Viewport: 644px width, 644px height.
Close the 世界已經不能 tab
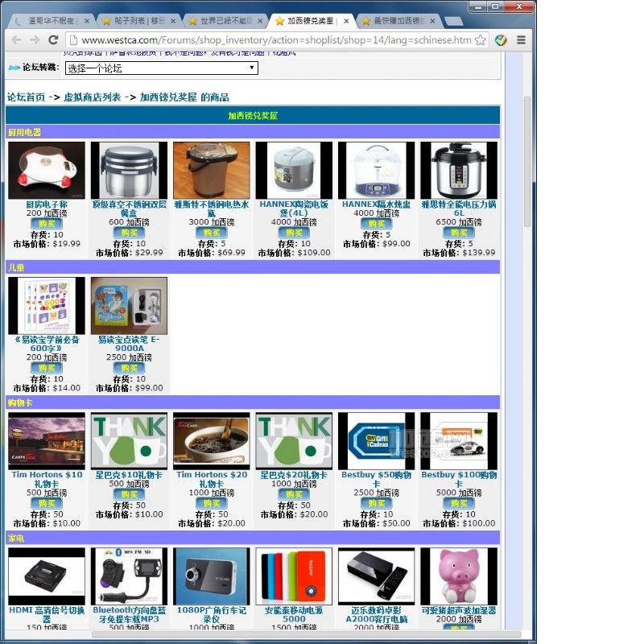click(259, 21)
